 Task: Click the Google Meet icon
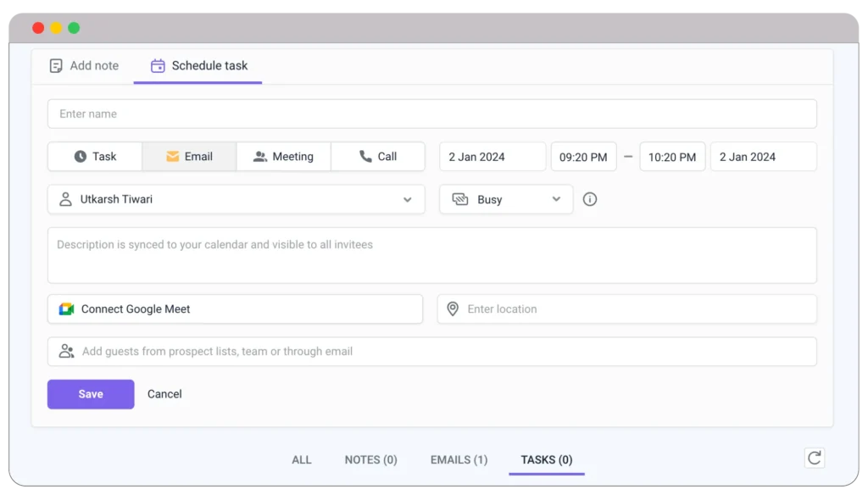tap(66, 309)
